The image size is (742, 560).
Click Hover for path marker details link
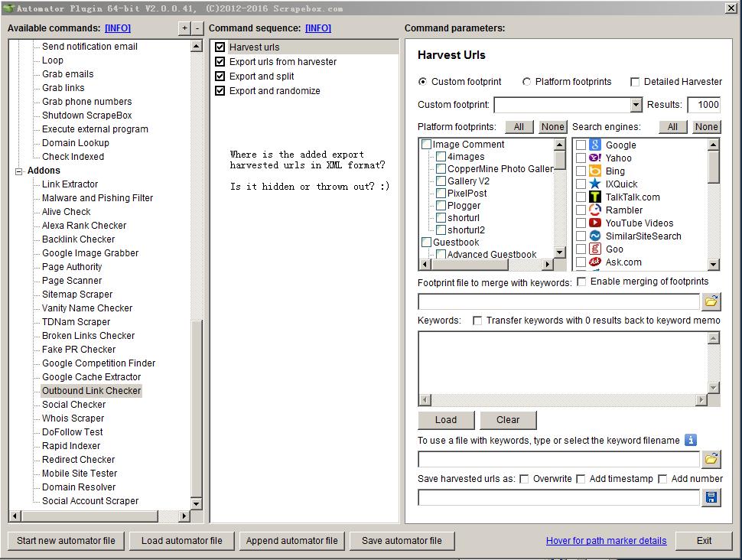(606, 541)
